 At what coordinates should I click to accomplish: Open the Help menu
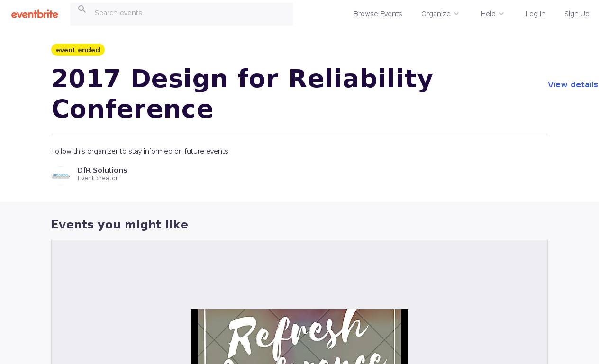488,14
